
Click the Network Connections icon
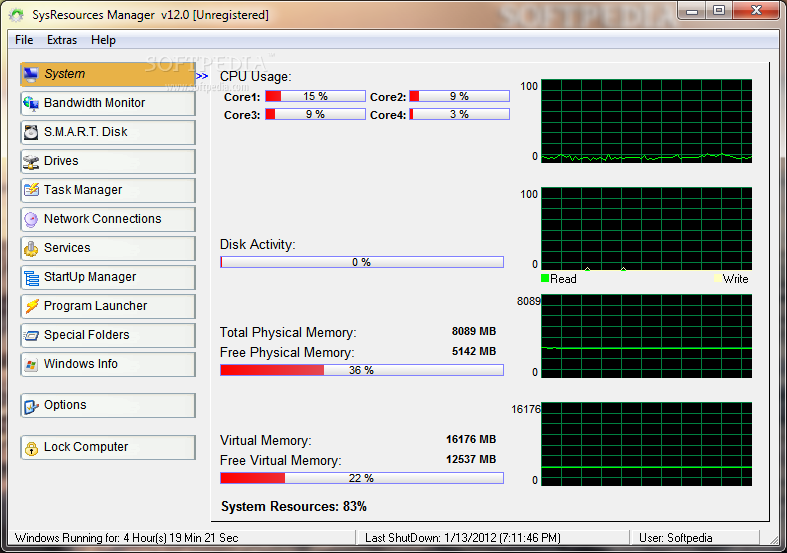click(x=31, y=219)
